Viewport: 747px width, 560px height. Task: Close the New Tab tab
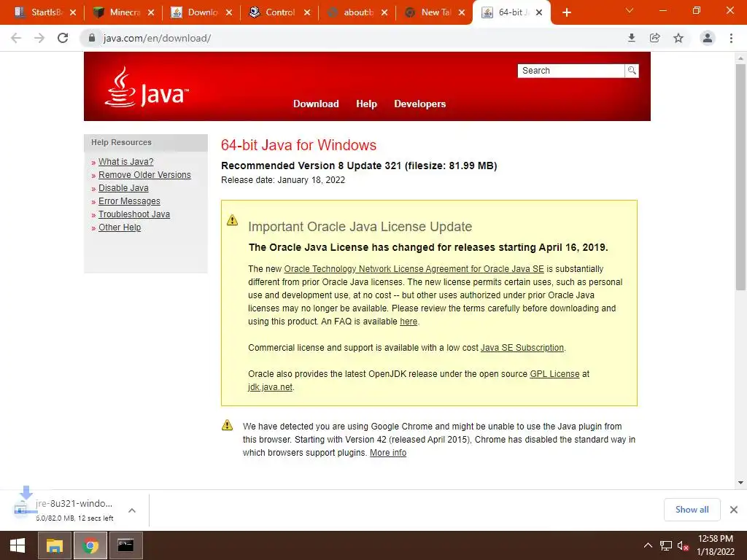[x=462, y=12]
